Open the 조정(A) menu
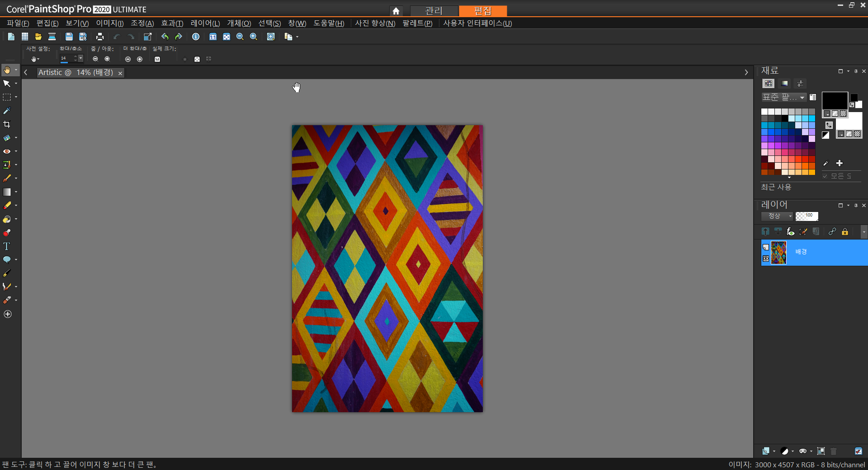This screenshot has width=868, height=470. 142,23
